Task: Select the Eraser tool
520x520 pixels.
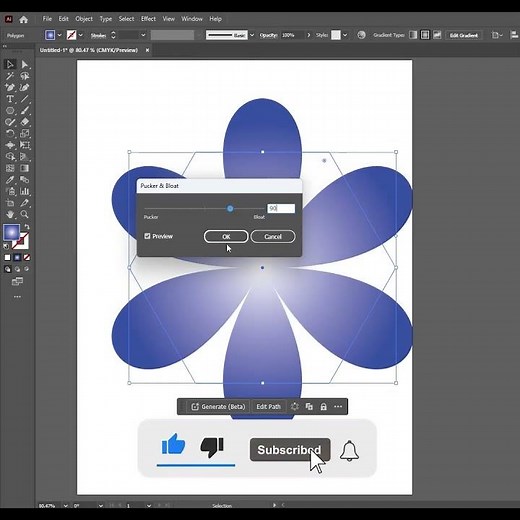Action: pos(24,122)
